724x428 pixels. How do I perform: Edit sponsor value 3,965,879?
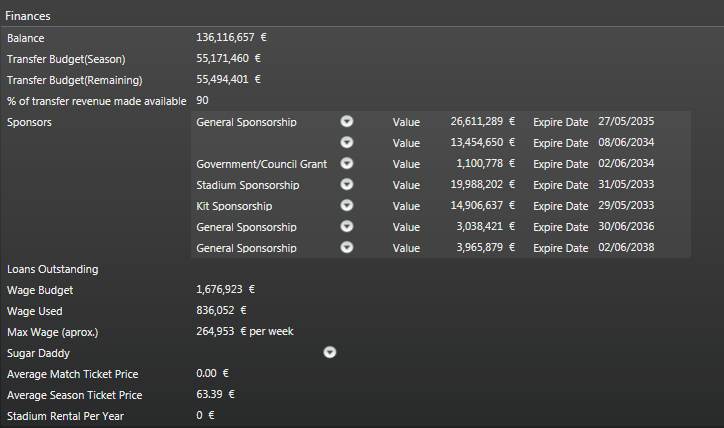480,247
